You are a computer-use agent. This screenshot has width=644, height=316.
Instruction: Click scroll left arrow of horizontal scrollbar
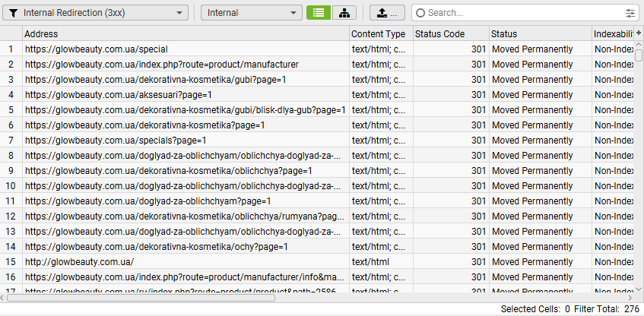point(3,298)
